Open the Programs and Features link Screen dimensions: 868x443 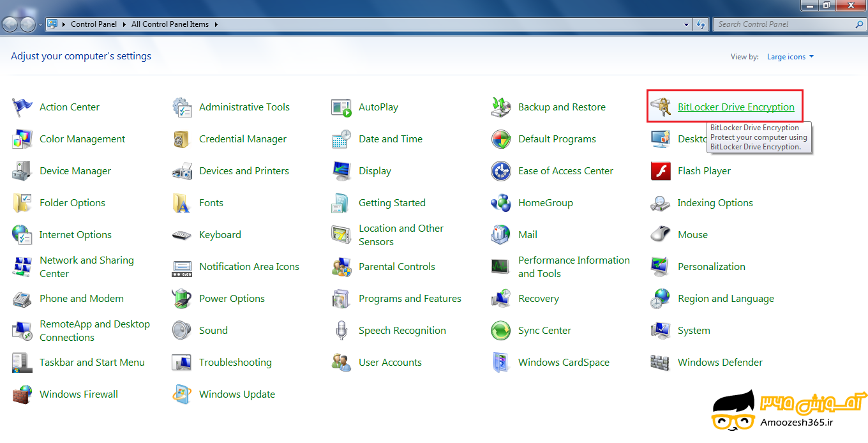pos(410,299)
